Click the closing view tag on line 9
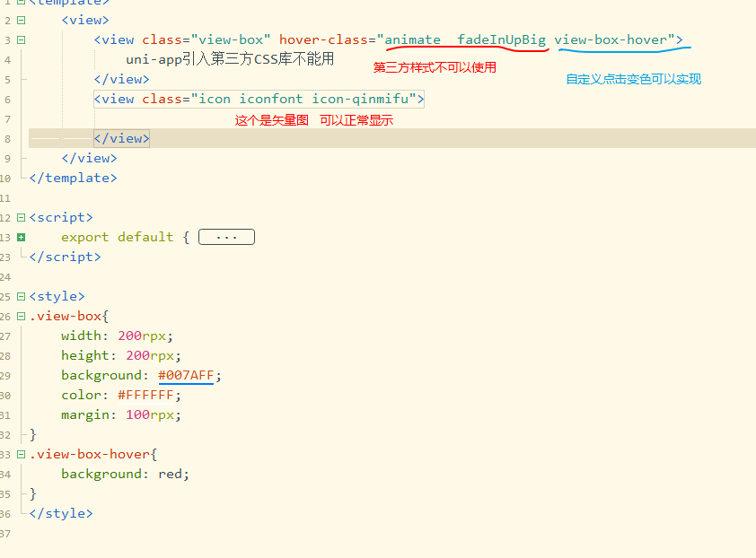Image resolution: width=756 pixels, height=558 pixels. click(x=89, y=158)
